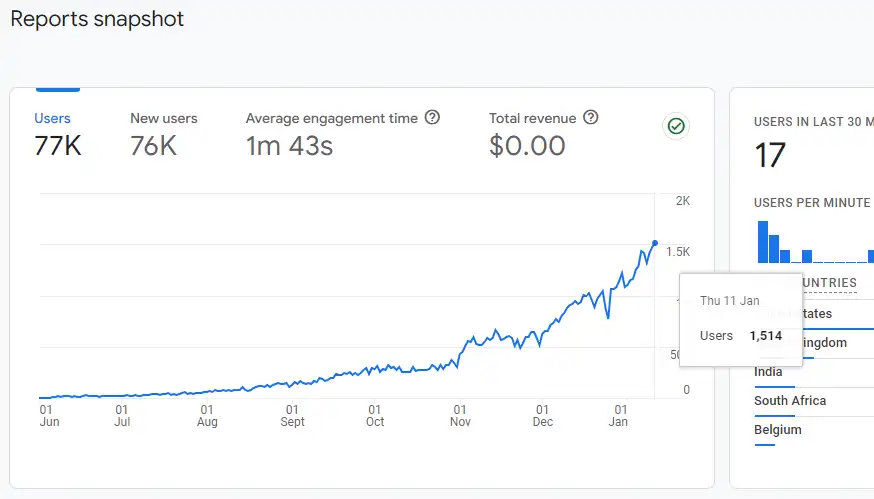The width and height of the screenshot is (874, 499).
Task: Click the 1,514 users value in the tooltip
Action: [765, 336]
